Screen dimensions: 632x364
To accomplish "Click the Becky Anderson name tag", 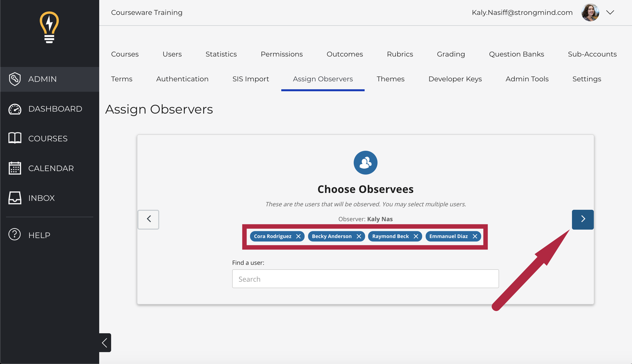I will 332,236.
